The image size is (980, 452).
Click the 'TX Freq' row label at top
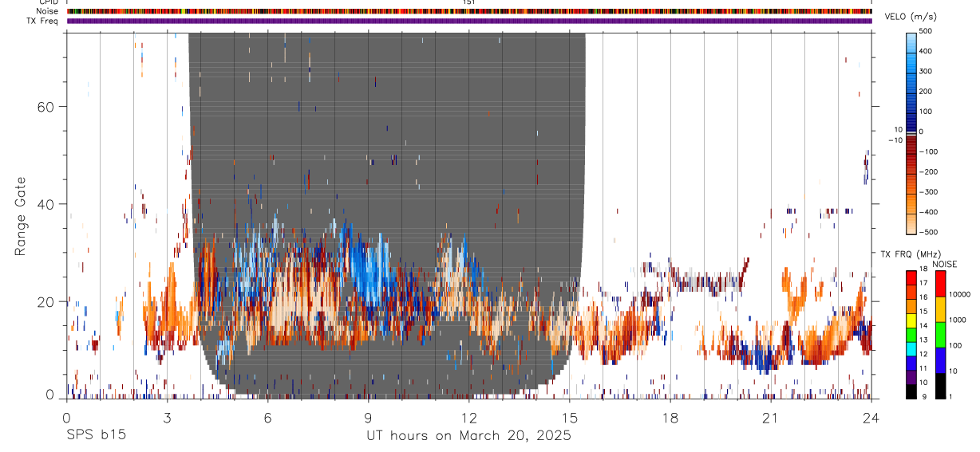[43, 21]
